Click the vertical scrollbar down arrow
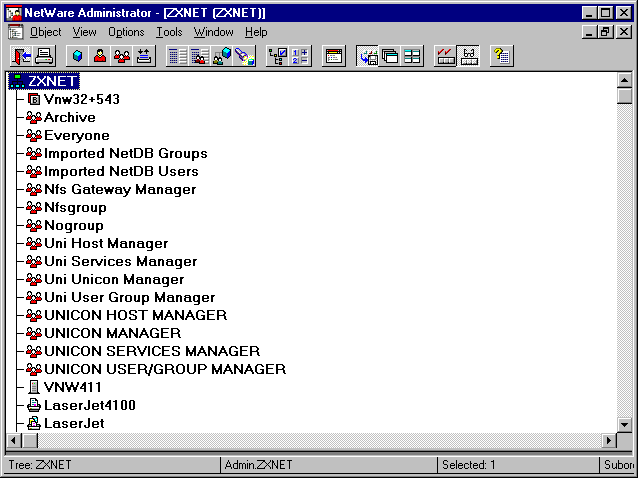The image size is (638, 478). [x=624, y=425]
